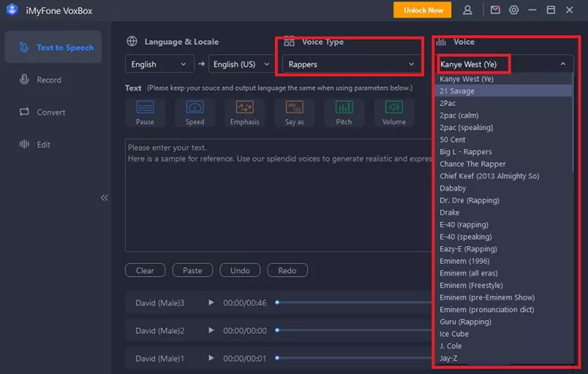The width and height of the screenshot is (588, 374).
Task: Click the Language & Locale globe icon
Action: (x=132, y=41)
